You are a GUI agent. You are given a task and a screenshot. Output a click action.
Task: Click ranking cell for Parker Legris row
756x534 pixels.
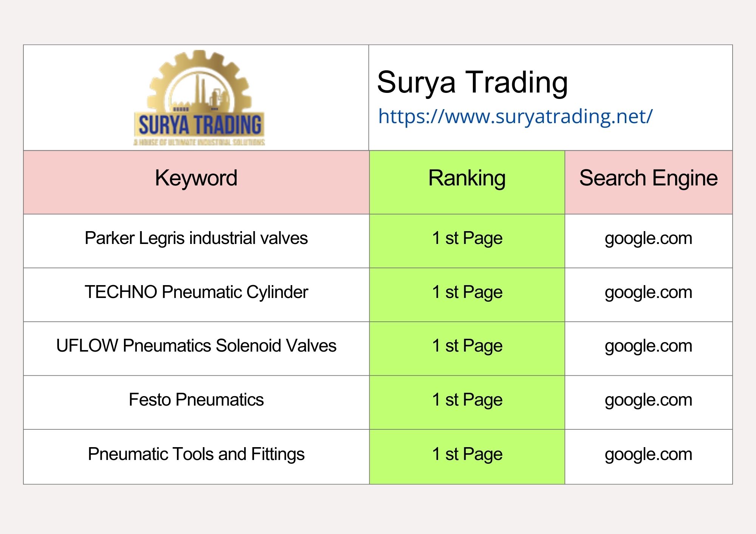pyautogui.click(x=467, y=241)
